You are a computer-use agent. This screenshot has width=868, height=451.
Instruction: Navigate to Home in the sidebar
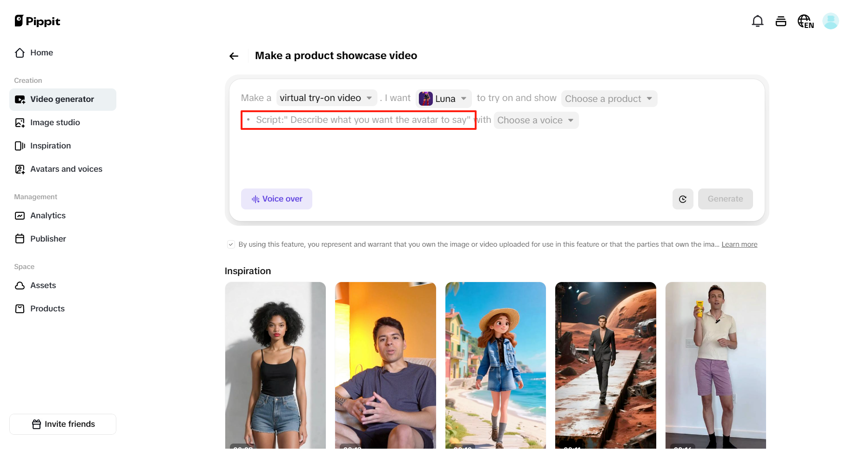[x=41, y=53]
